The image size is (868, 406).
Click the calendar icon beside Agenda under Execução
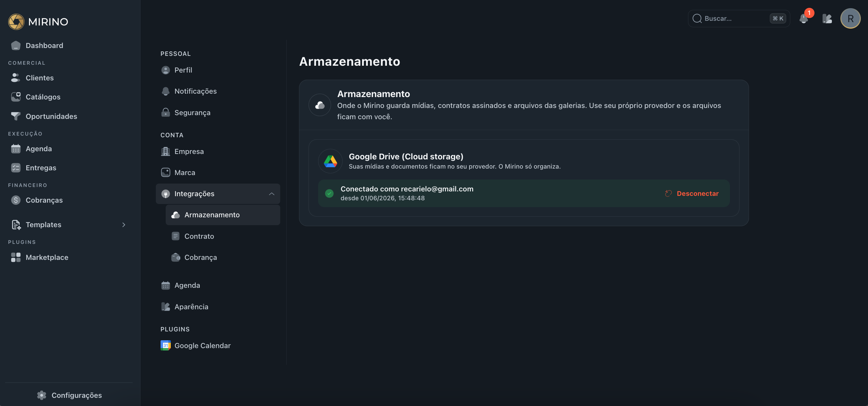pos(16,149)
